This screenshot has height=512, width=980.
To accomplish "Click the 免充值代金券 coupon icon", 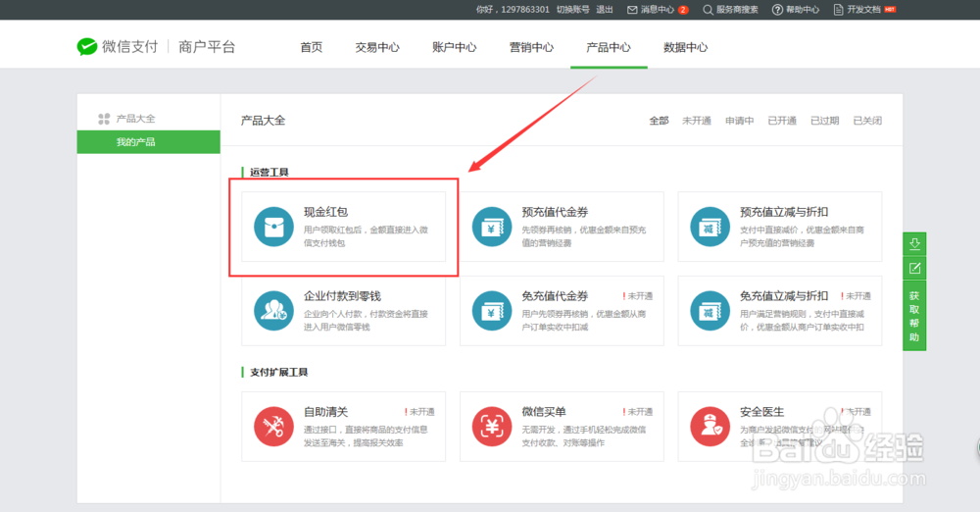I will point(492,311).
